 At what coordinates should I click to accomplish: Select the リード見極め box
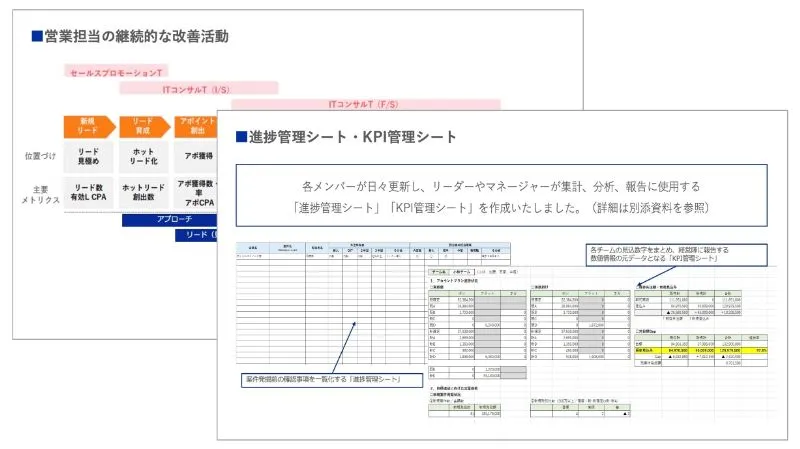click(x=89, y=157)
